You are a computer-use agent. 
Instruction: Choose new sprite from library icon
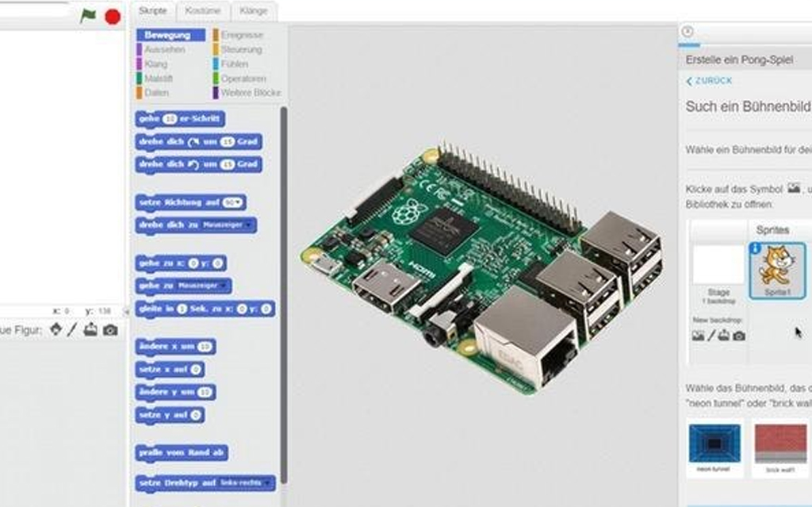[x=56, y=330]
